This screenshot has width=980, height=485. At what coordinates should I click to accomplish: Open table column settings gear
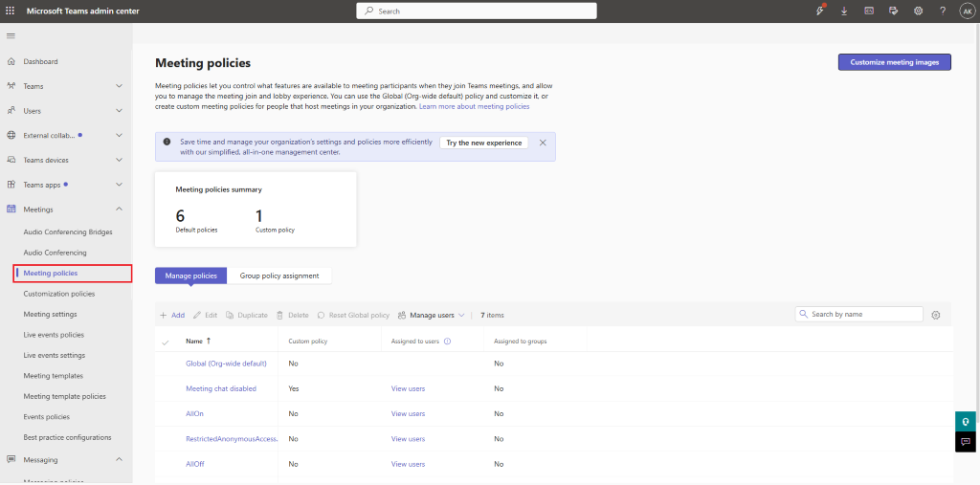coord(936,315)
